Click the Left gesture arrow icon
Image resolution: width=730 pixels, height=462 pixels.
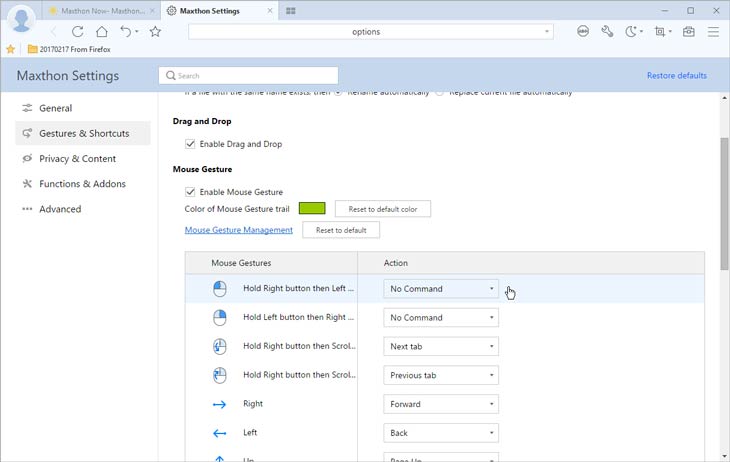219,433
